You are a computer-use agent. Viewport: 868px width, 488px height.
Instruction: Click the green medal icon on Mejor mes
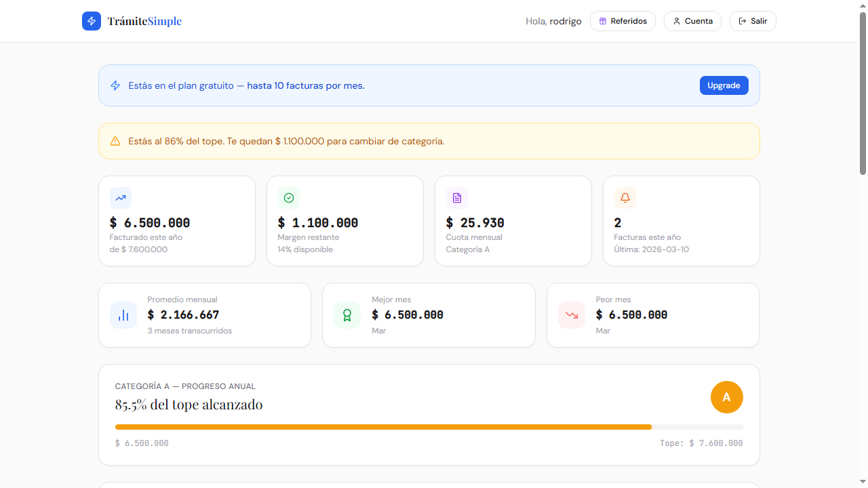pos(347,314)
